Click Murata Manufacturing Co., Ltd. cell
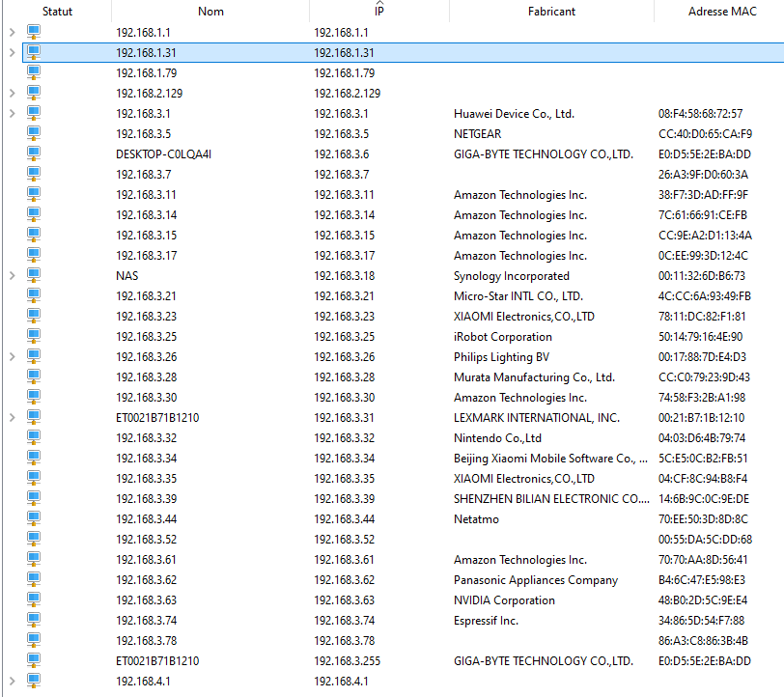Image resolution: width=784 pixels, height=697 pixels. tap(534, 377)
